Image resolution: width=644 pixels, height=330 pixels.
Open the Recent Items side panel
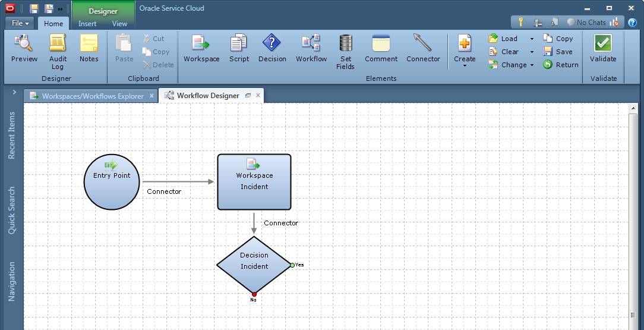click(x=12, y=135)
